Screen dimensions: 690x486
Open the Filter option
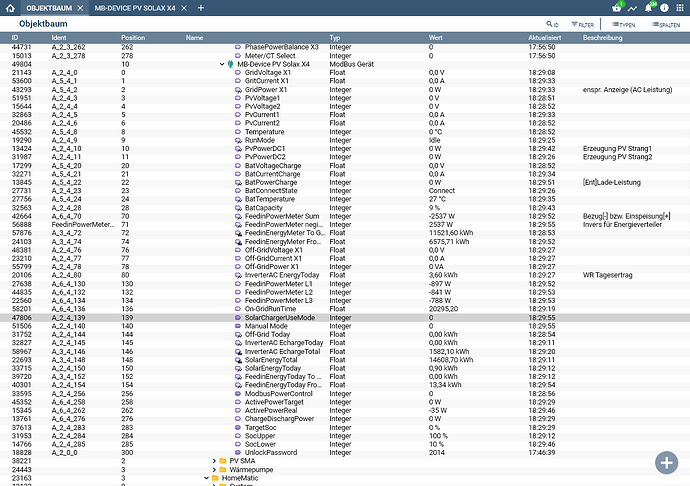click(x=586, y=23)
